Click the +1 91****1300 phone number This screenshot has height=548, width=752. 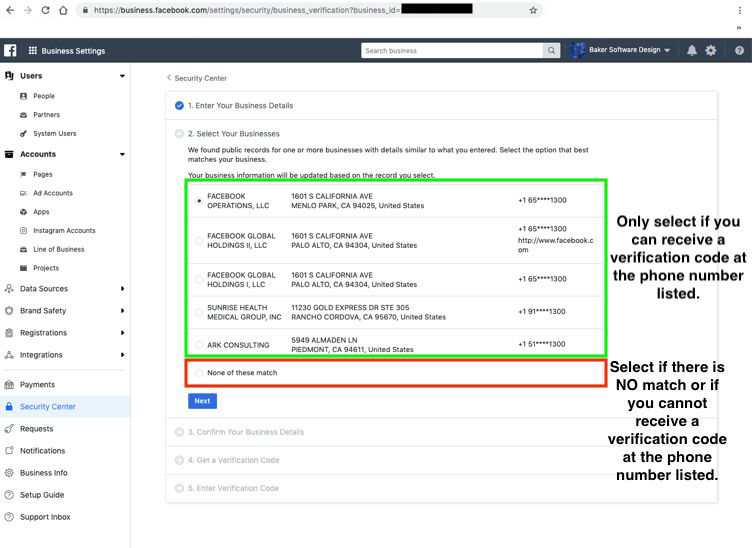pos(541,312)
